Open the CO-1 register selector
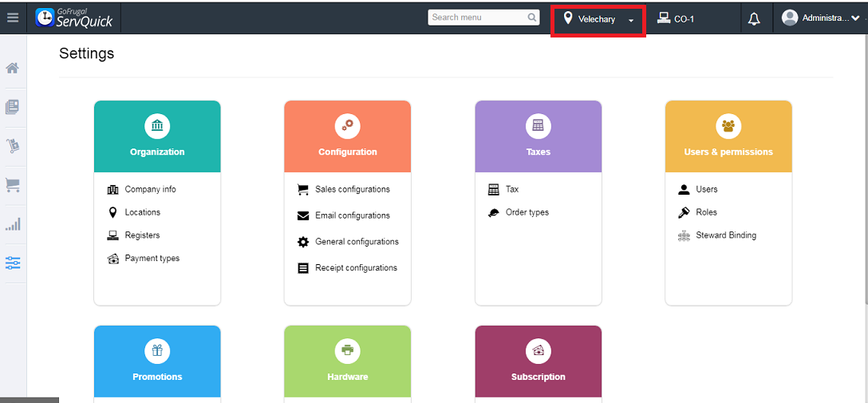This screenshot has height=403, width=868. [675, 18]
